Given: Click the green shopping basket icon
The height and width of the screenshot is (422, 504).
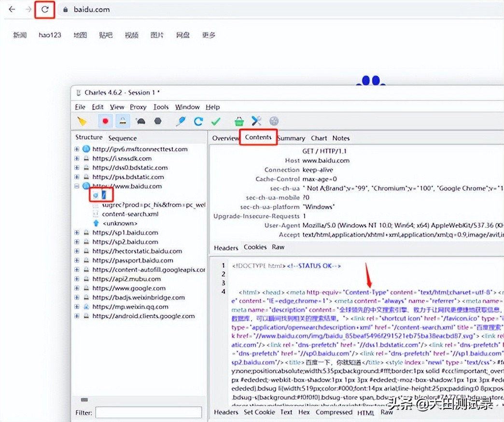Looking at the screenshot, I should (239, 121).
